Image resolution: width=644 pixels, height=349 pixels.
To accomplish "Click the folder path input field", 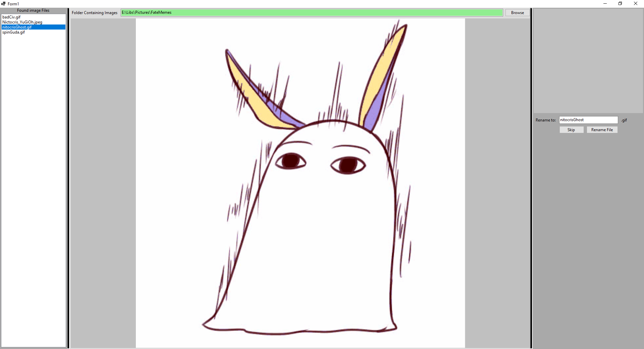I will pyautogui.click(x=312, y=12).
